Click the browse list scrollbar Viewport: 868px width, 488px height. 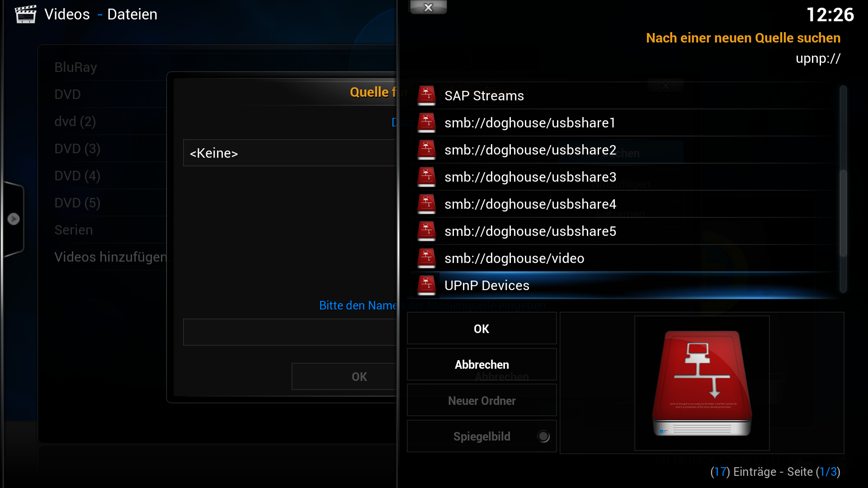click(843, 190)
